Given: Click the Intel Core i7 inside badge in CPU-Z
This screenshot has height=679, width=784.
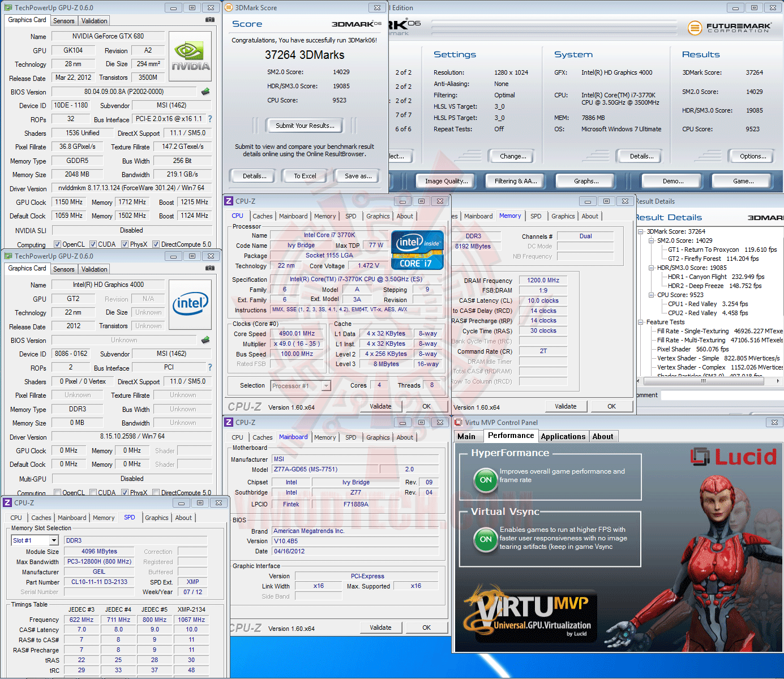Looking at the screenshot, I should (x=417, y=250).
